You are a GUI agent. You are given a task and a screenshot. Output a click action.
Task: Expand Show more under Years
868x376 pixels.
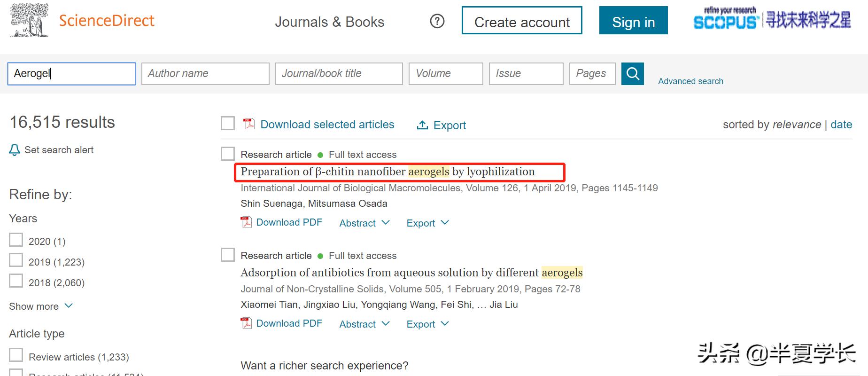[41, 306]
